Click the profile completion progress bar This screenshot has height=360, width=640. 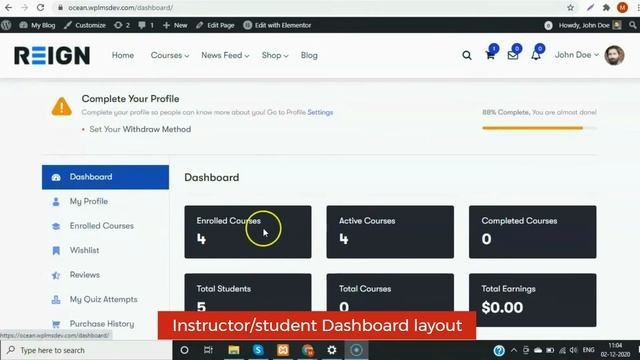[x=539, y=128]
